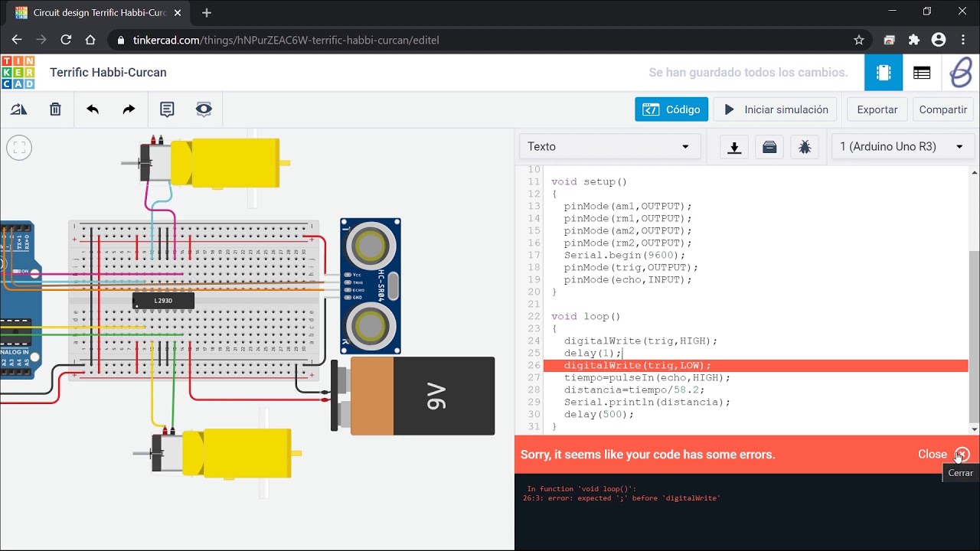Open the Texto editor mode dropdown
This screenshot has height=551, width=980.
(609, 147)
